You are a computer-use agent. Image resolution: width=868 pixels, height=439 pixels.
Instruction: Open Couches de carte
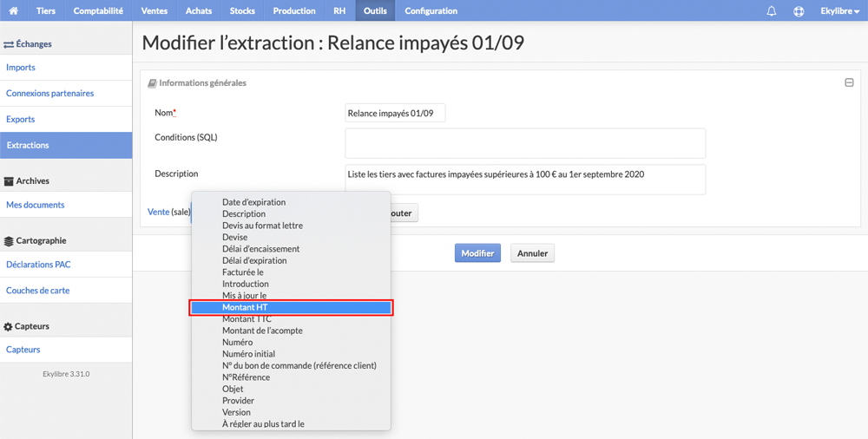[x=66, y=290]
